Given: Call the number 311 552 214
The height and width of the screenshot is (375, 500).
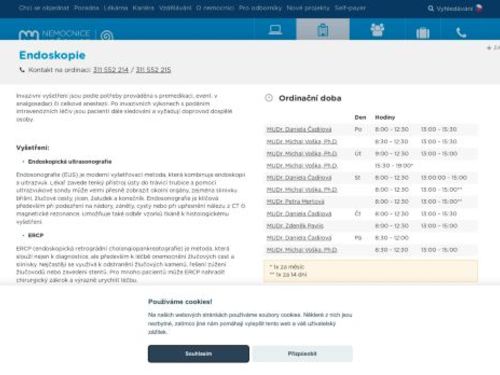Looking at the screenshot, I should point(111,70).
